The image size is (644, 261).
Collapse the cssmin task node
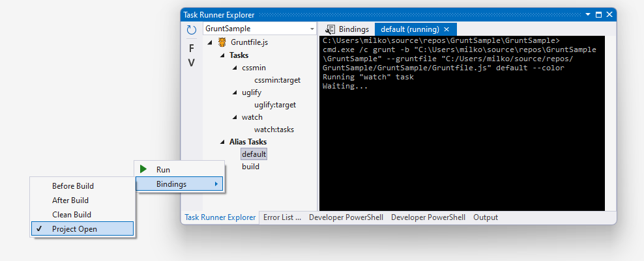235,68
